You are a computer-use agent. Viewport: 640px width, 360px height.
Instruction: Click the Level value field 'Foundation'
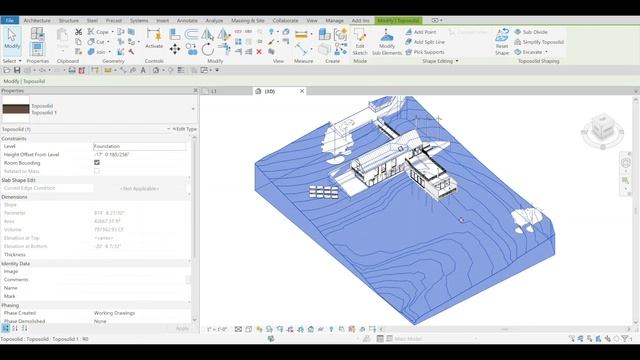[140, 146]
